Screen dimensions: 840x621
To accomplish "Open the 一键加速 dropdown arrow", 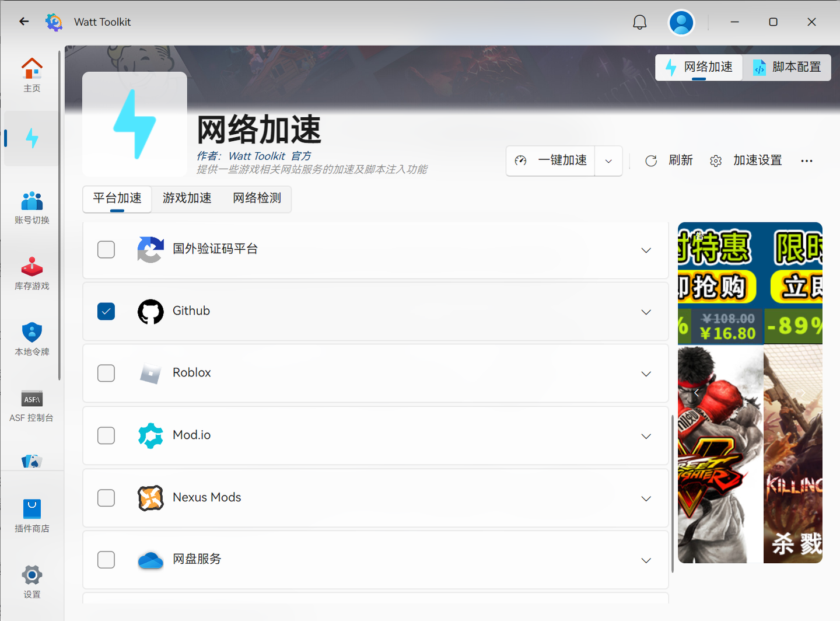I will (608, 161).
